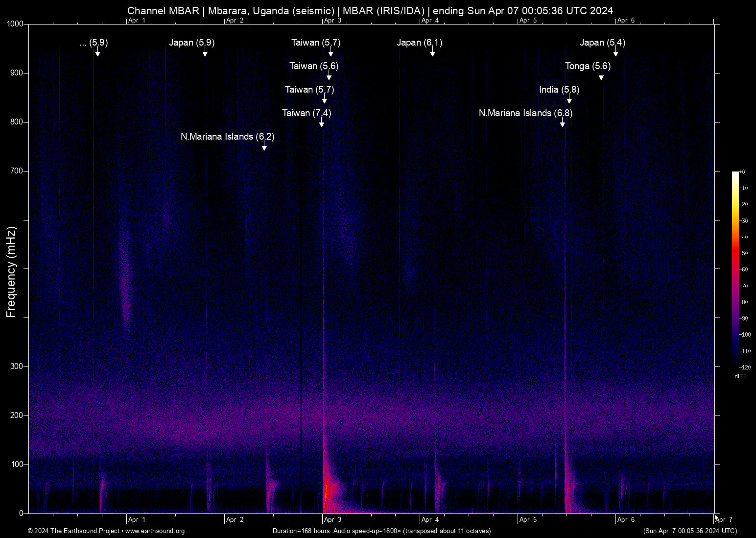
Task: Select the 1000 tick on the frequency axis
Action: pyautogui.click(x=15, y=24)
